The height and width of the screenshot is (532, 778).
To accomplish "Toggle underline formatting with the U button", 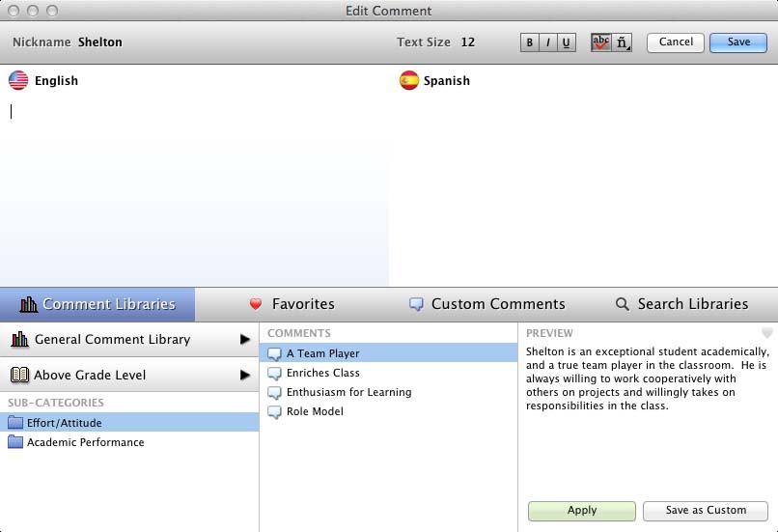I will click(567, 42).
